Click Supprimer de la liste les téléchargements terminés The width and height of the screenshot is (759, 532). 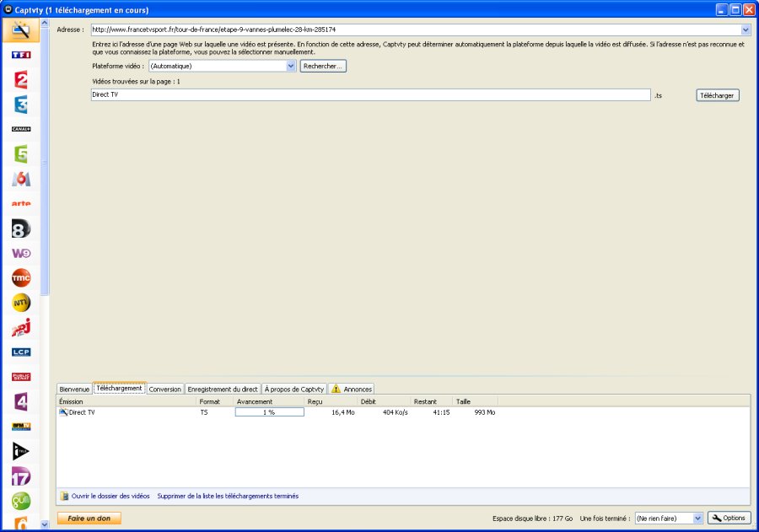228,497
